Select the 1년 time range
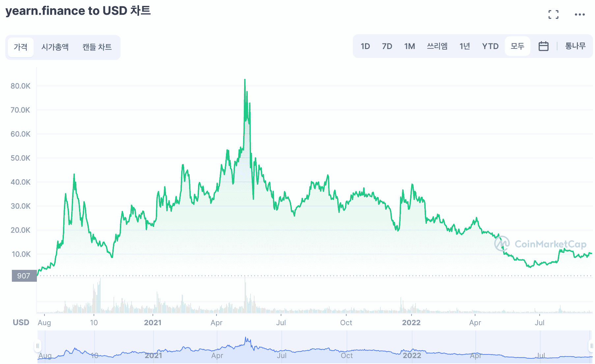Image resolution: width=595 pixels, height=364 pixels. (x=465, y=46)
